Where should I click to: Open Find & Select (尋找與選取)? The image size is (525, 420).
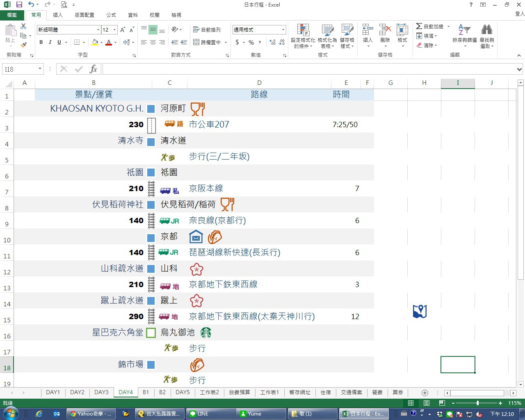pyautogui.click(x=487, y=36)
